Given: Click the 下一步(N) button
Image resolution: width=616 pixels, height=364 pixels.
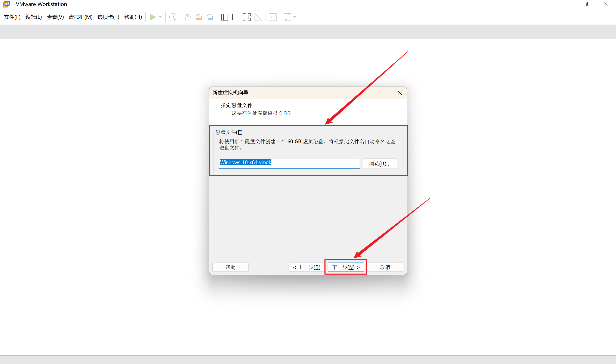Looking at the screenshot, I should [x=346, y=267].
